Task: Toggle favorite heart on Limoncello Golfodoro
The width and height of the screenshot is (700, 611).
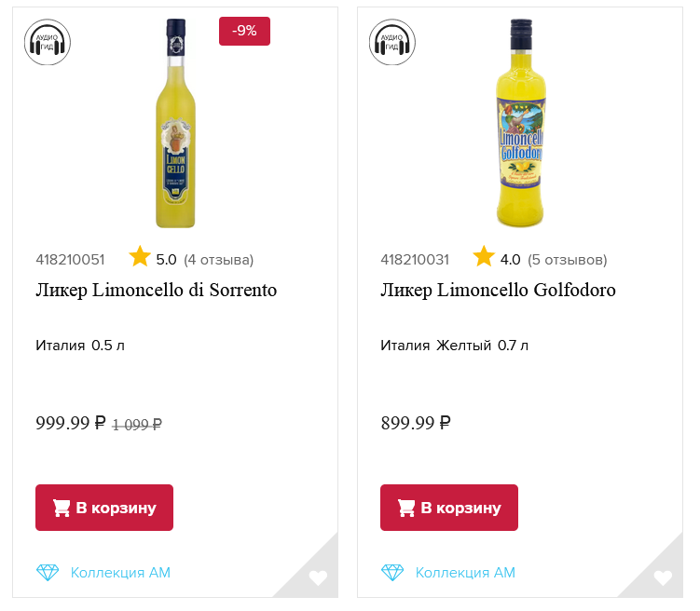Action: coord(663,578)
